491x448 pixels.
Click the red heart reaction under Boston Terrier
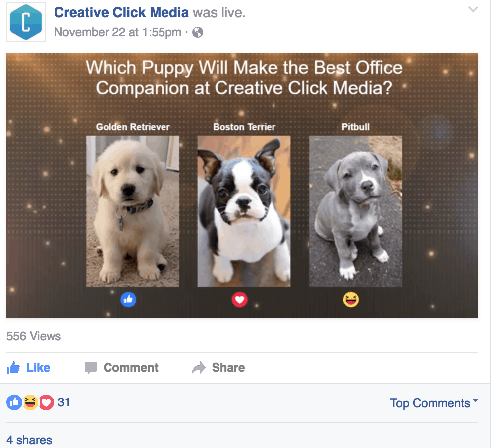(x=239, y=299)
